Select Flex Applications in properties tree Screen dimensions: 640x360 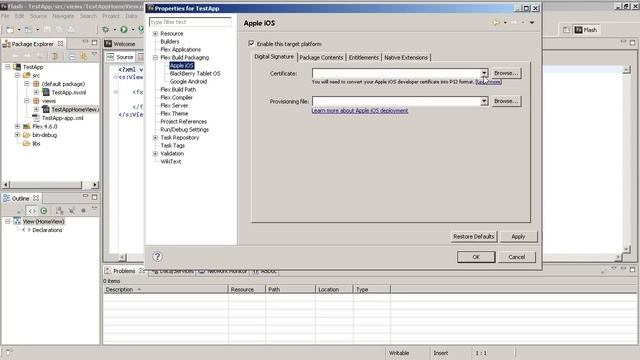(180, 49)
